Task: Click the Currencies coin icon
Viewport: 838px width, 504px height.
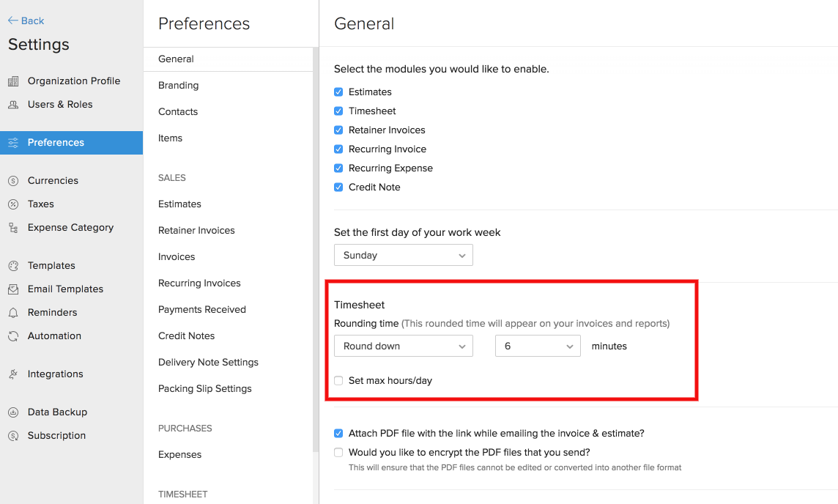Action: [13, 181]
